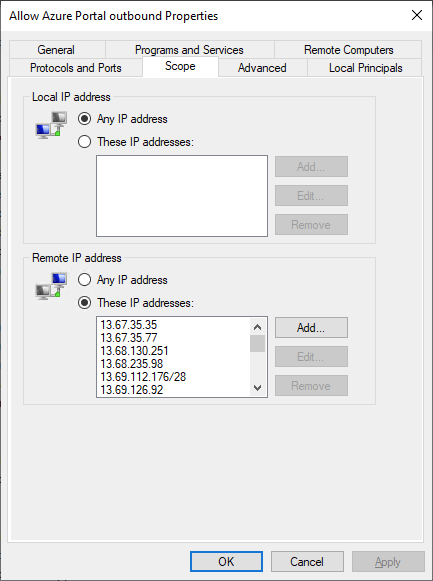This screenshot has width=433, height=581.
Task: Click the Local IP address network computers icon
Action: pos(51,125)
